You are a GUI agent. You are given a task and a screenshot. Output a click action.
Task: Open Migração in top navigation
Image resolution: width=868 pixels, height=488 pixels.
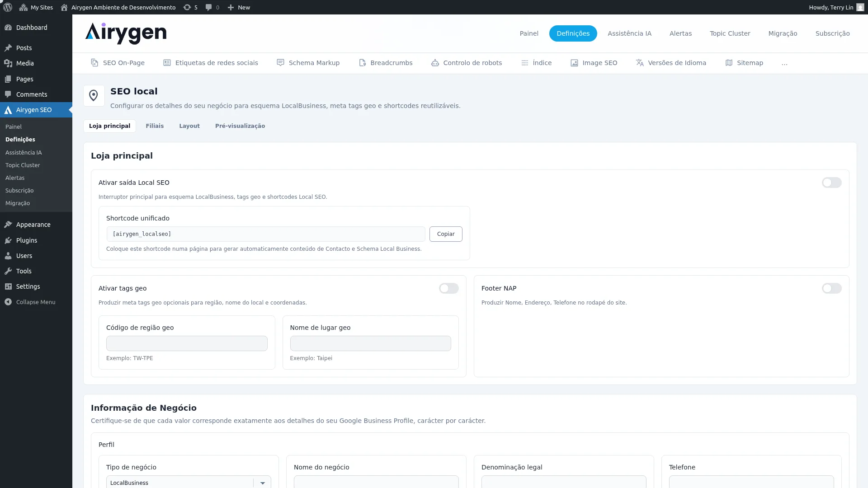click(x=783, y=33)
